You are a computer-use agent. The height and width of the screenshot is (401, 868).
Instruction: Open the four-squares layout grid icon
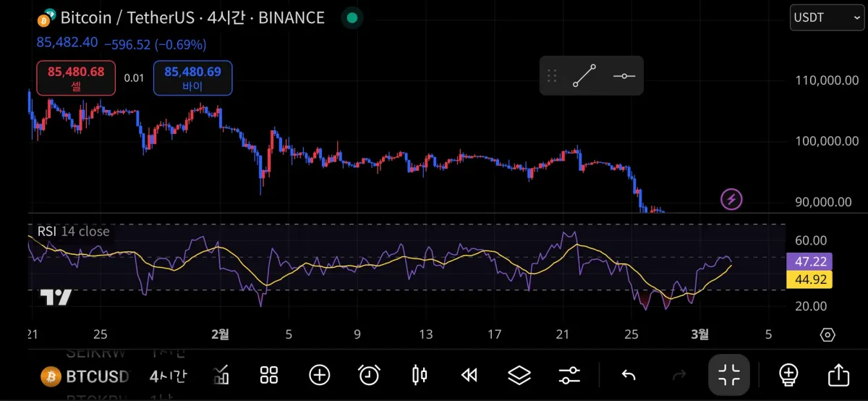click(269, 374)
